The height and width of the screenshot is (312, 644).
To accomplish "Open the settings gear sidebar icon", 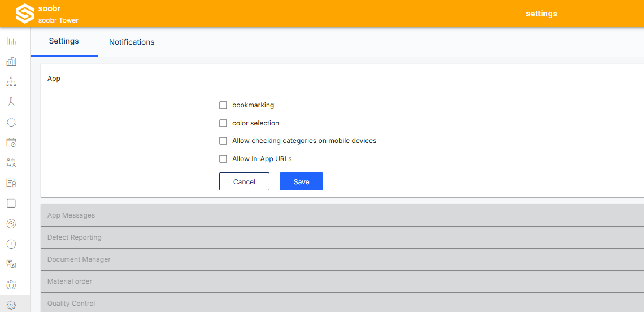I will tap(11, 305).
